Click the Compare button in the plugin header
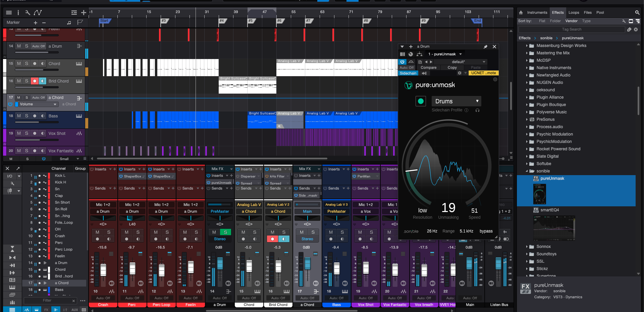Image resolution: width=644 pixels, height=312 pixels. pyautogui.click(x=428, y=67)
